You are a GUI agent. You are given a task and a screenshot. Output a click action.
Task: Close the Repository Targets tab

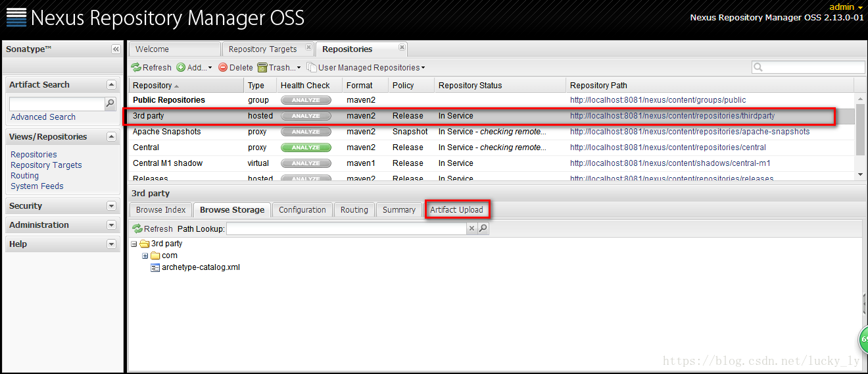pyautogui.click(x=308, y=47)
